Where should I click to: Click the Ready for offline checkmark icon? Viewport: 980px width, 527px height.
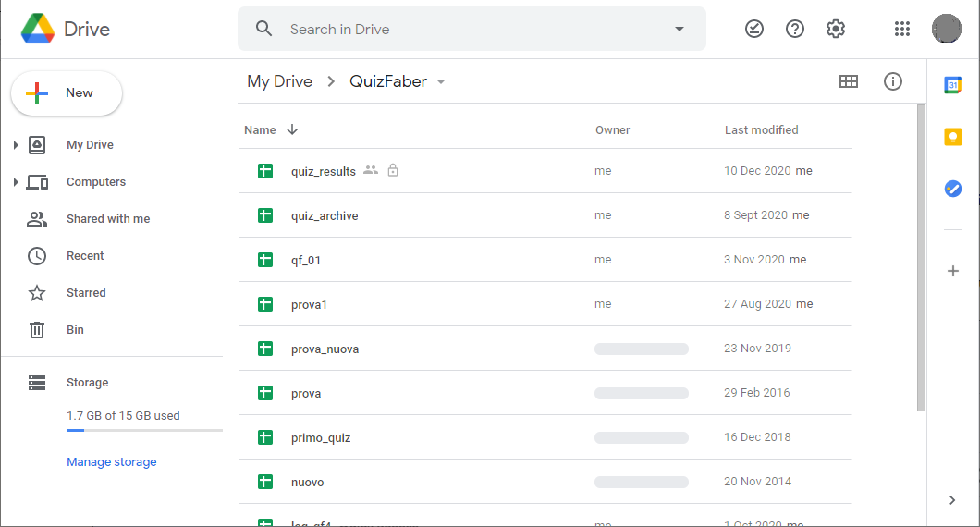pyautogui.click(x=754, y=29)
